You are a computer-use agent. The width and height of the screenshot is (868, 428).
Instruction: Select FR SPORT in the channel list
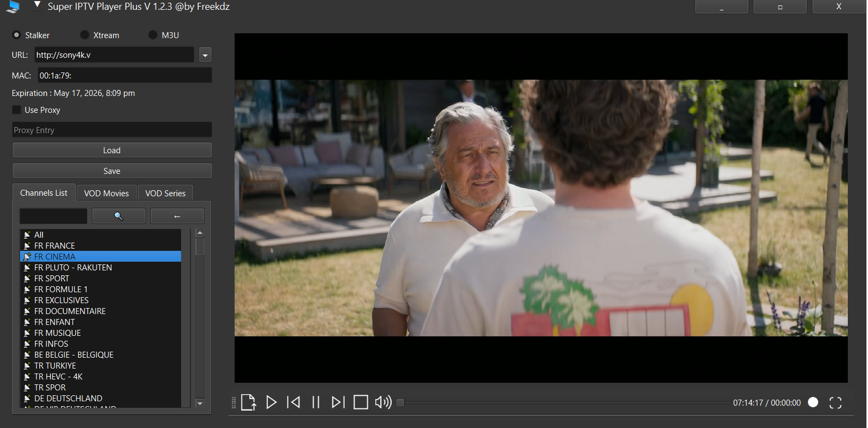52,279
